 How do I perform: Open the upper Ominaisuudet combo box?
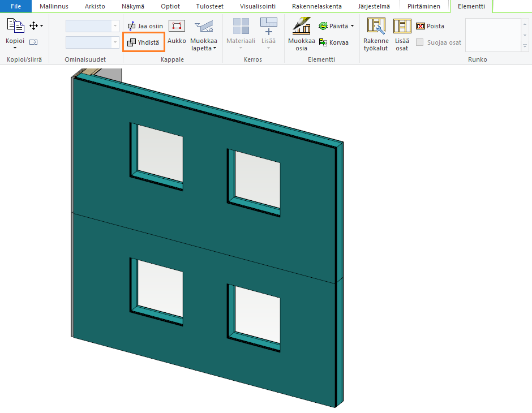92,26
